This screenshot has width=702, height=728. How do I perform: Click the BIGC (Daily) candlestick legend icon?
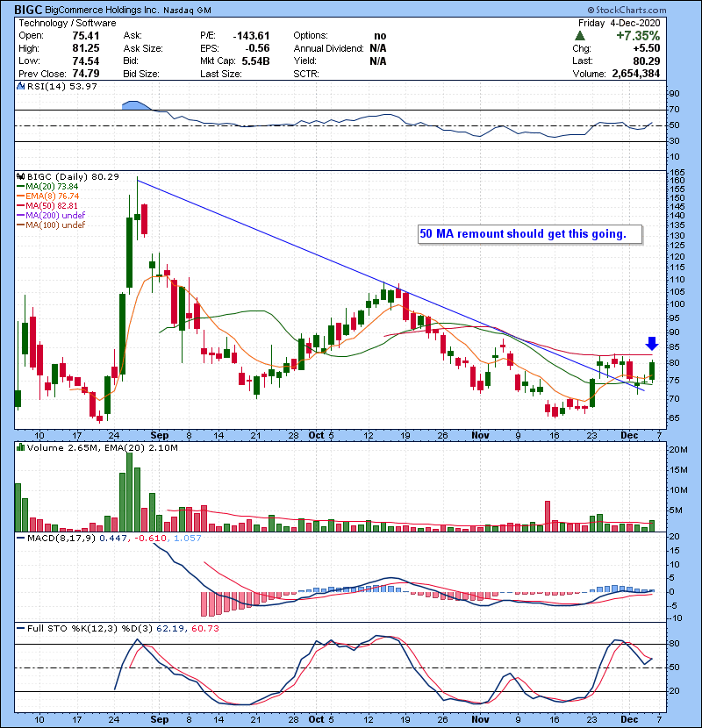point(20,176)
